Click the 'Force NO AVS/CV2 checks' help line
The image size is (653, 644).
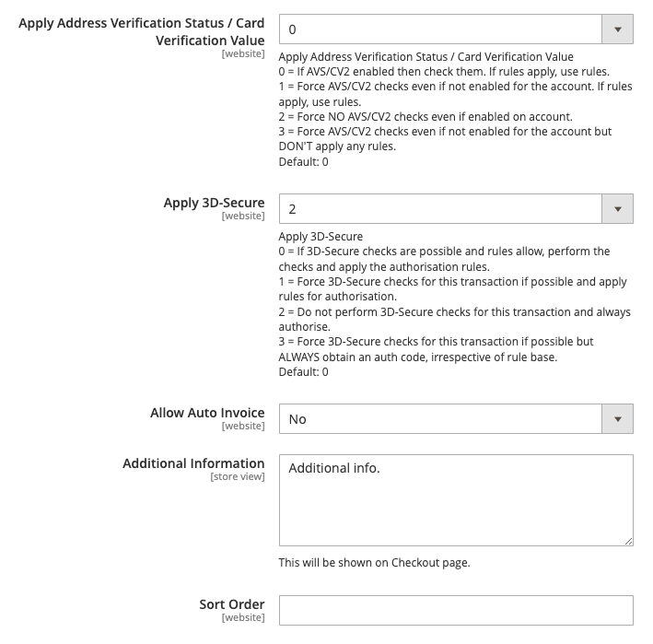pos(426,117)
